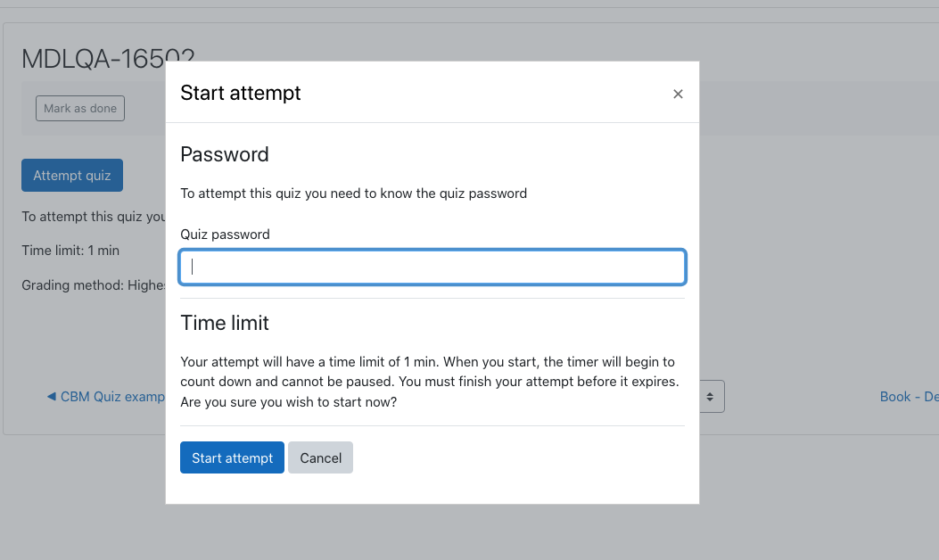Click the Mark as done button

click(80, 109)
